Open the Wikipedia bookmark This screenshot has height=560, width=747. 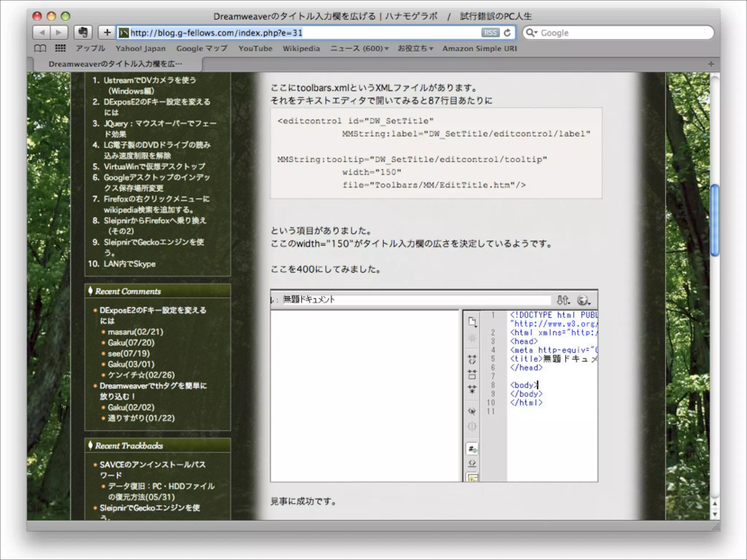point(301,48)
